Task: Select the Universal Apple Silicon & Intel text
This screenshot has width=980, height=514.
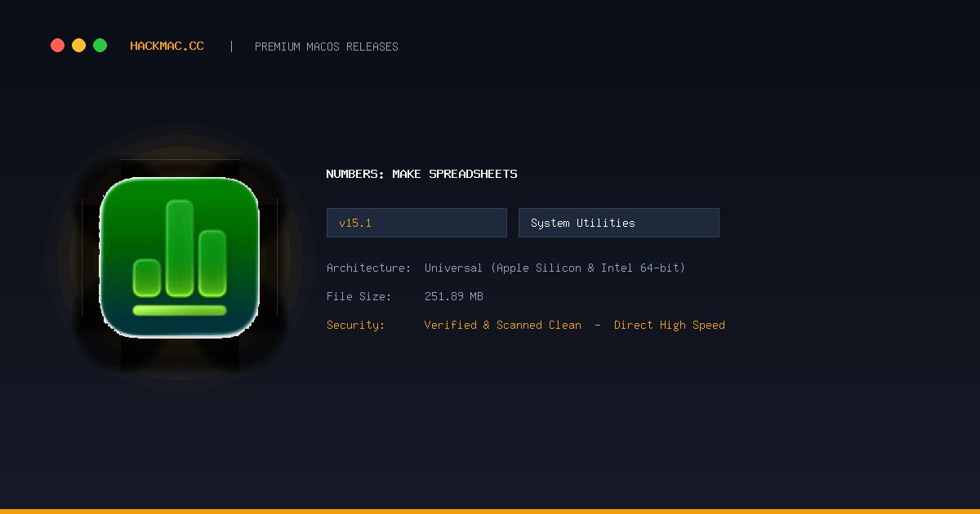Action: click(x=555, y=268)
